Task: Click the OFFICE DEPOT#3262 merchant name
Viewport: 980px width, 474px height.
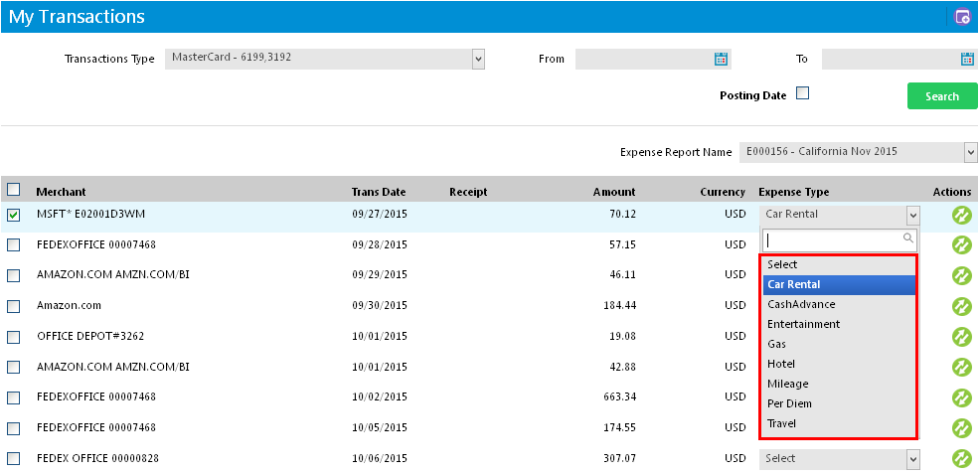Action: 90,337
